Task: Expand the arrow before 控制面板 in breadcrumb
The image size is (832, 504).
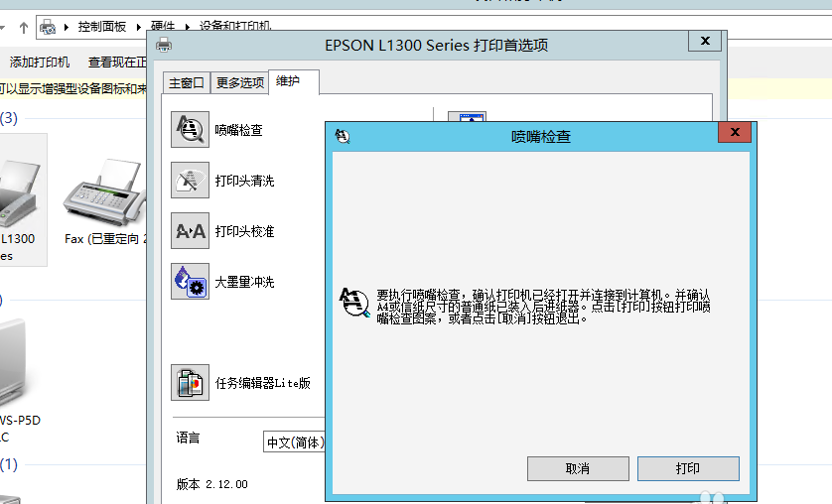Action: tap(67, 27)
